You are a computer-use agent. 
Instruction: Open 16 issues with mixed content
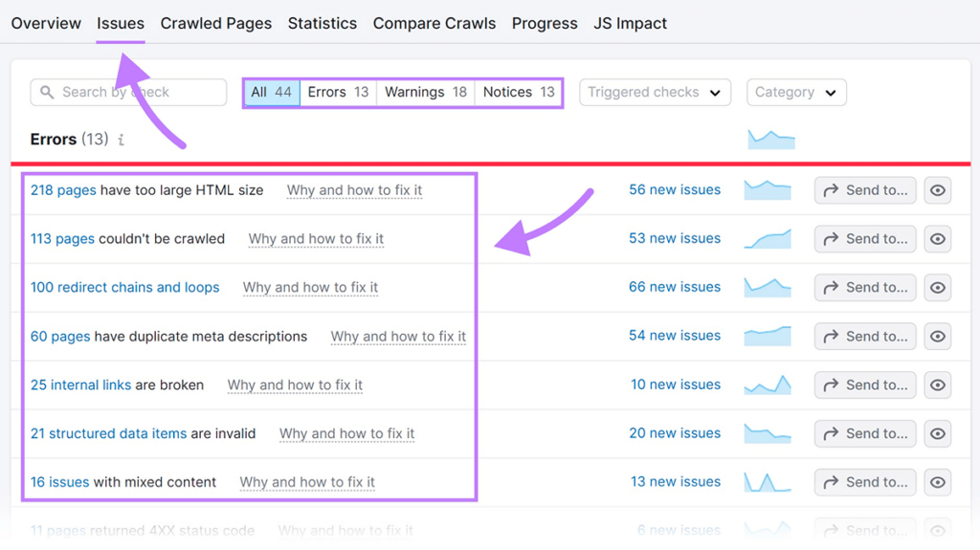[59, 482]
